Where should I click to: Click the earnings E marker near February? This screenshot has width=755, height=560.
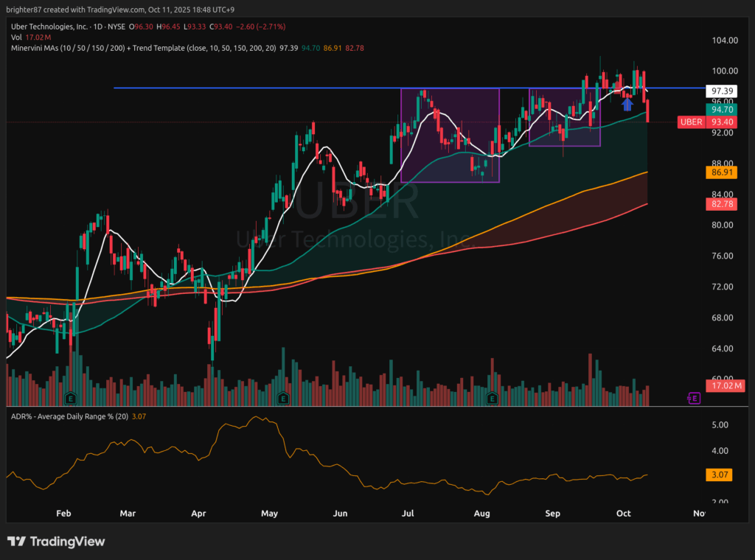pos(71,398)
